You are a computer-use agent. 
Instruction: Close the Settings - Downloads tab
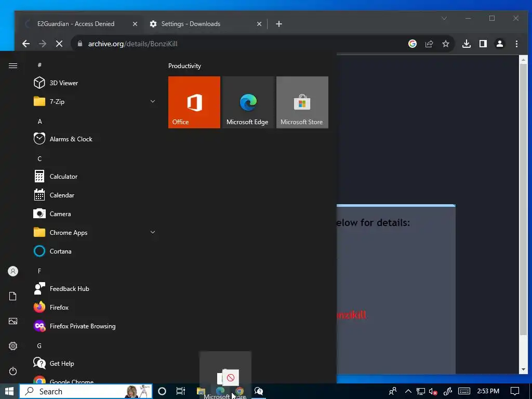pos(259,24)
